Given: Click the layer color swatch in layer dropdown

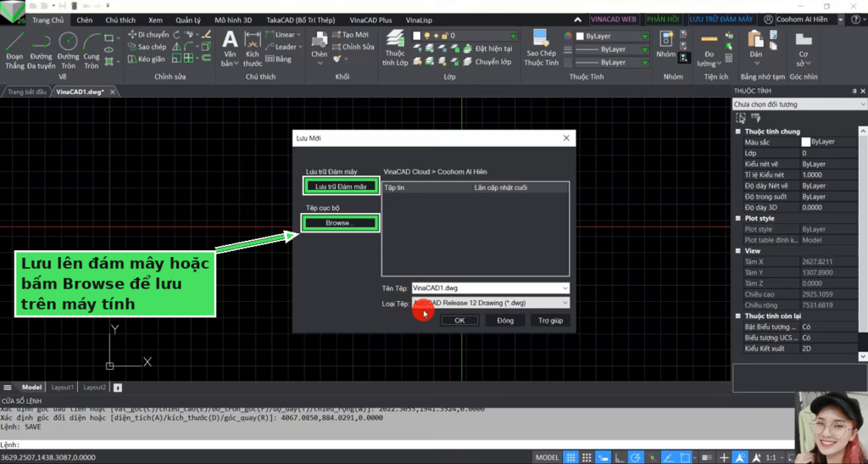Looking at the screenshot, I should coord(417,36).
